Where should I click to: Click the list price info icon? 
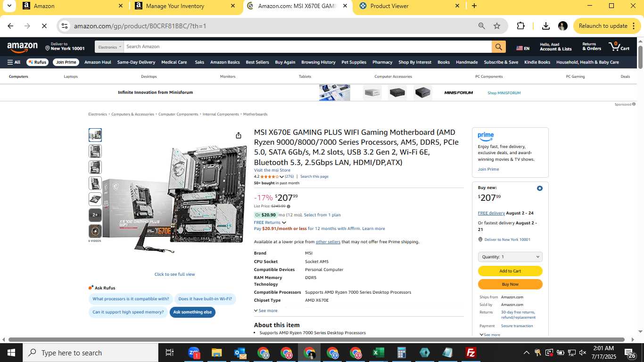(x=289, y=206)
